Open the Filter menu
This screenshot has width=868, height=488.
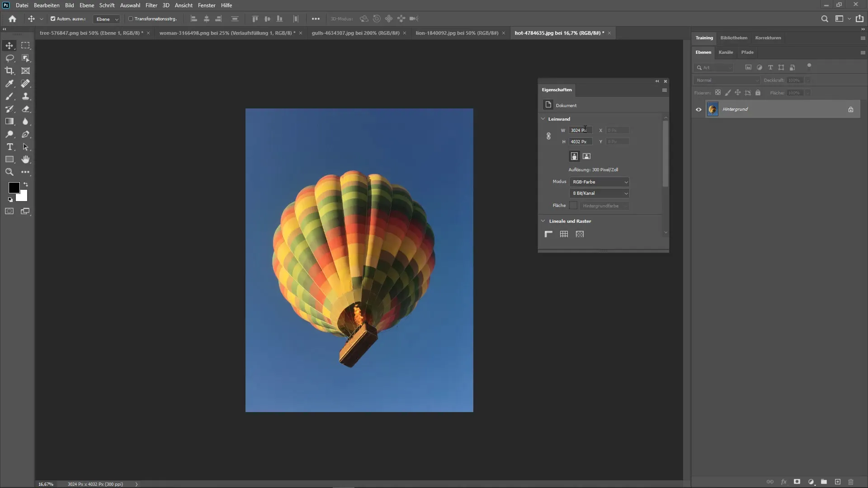[x=151, y=5]
